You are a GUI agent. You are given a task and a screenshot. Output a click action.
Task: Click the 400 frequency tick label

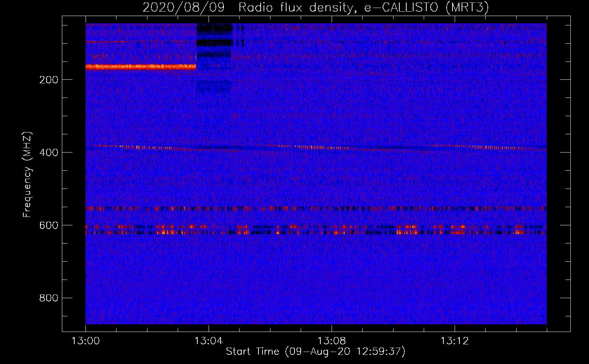coord(49,153)
